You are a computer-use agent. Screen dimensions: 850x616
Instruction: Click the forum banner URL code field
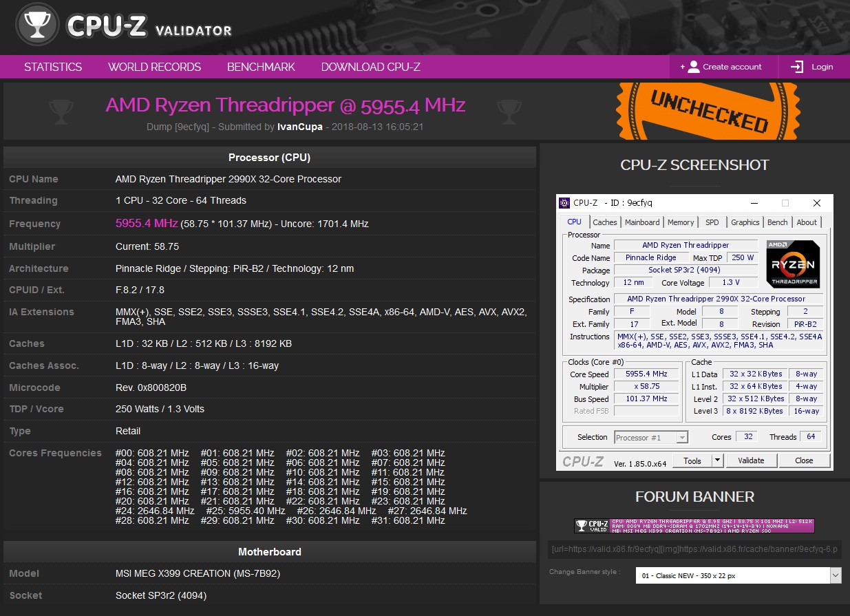tap(694, 549)
